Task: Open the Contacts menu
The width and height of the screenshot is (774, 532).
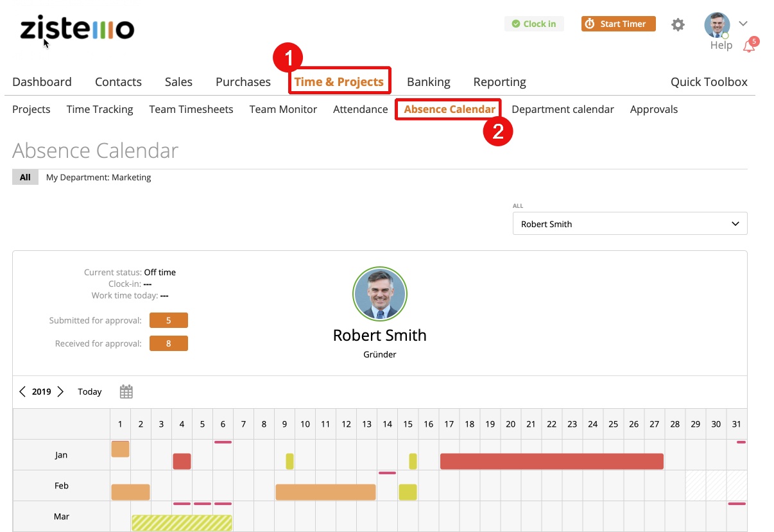Action: pos(118,82)
